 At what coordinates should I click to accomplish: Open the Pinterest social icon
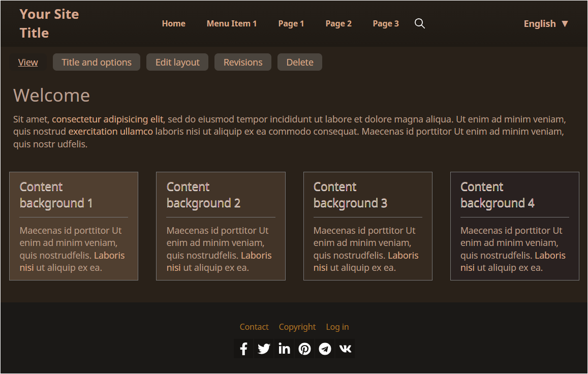click(304, 349)
